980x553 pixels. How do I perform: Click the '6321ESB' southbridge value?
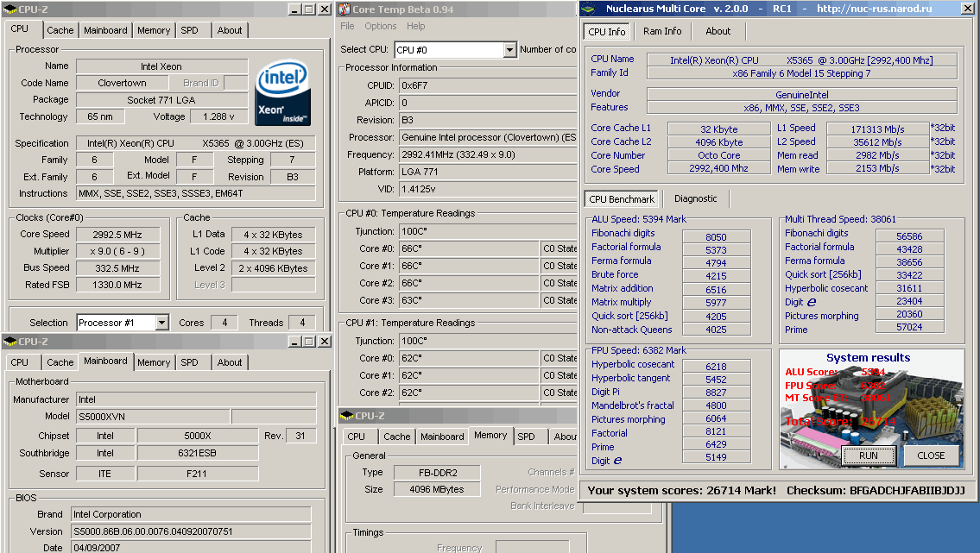(x=198, y=453)
